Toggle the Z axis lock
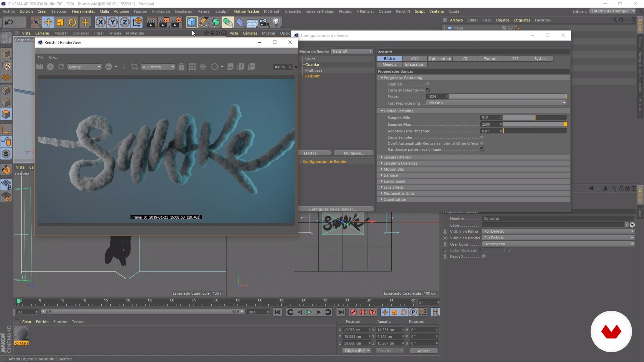644x362 pixels. [x=125, y=22]
